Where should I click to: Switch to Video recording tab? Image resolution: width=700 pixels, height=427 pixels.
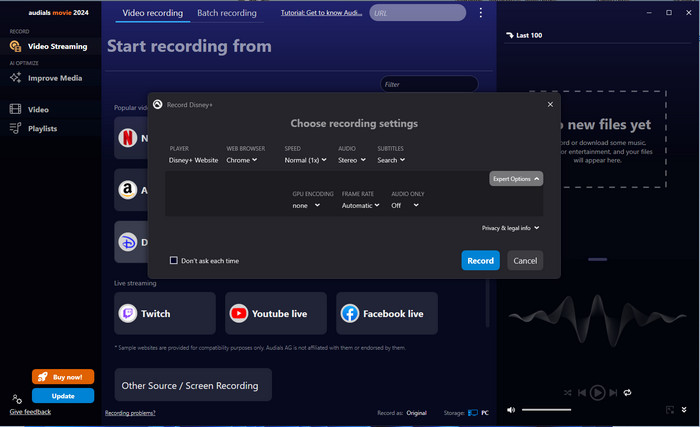coord(153,13)
